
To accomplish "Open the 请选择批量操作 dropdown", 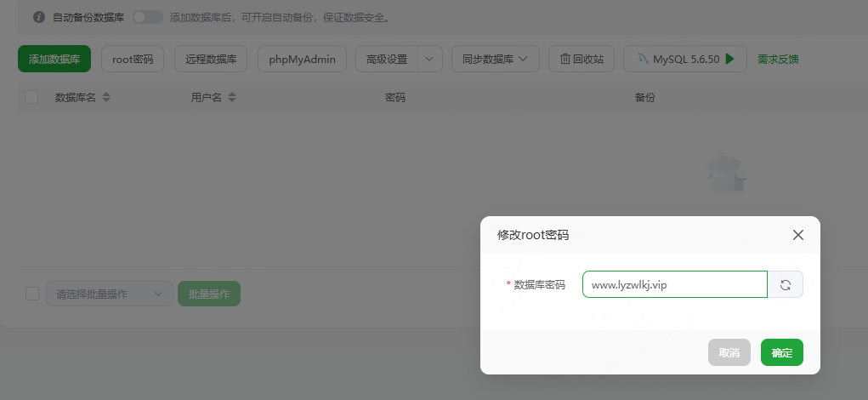I will (x=110, y=294).
